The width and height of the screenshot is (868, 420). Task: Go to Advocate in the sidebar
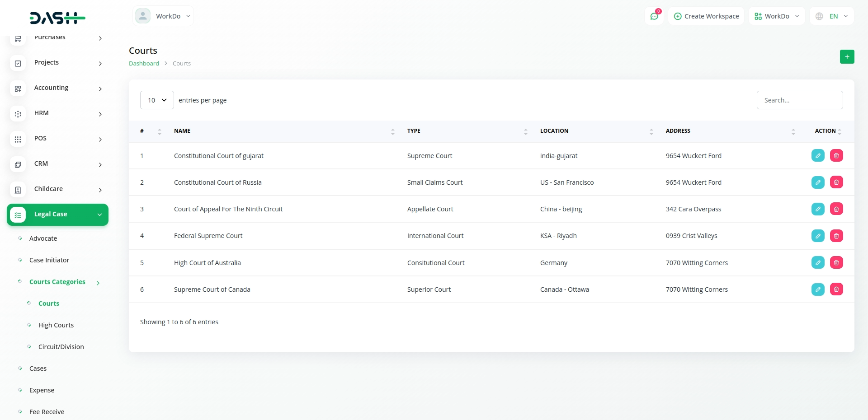[43, 238]
